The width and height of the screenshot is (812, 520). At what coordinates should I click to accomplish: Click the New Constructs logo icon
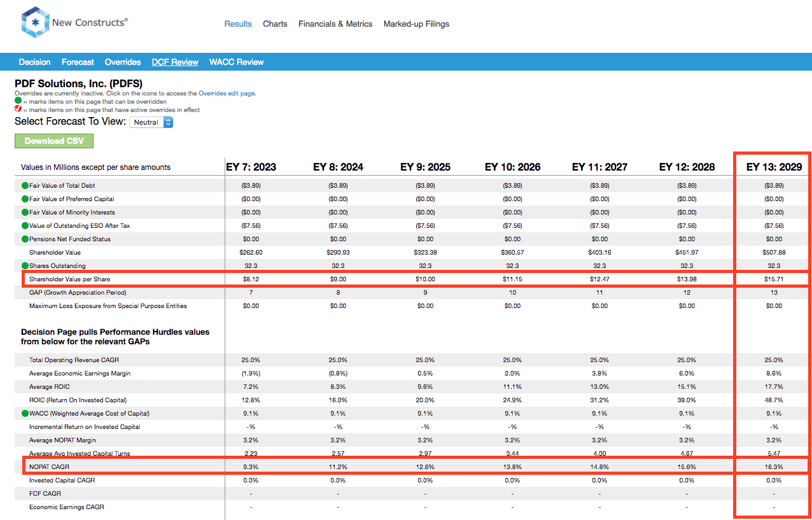tap(35, 22)
